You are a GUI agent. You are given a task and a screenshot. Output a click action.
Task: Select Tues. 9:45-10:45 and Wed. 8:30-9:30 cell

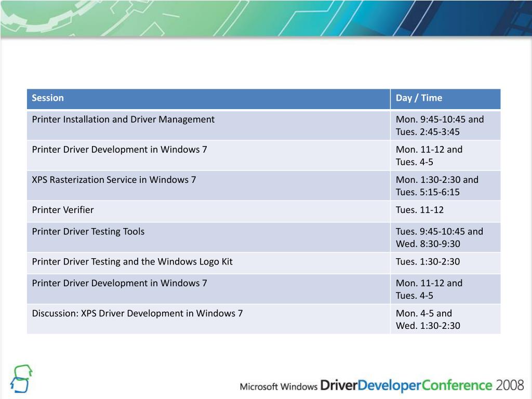445,237
